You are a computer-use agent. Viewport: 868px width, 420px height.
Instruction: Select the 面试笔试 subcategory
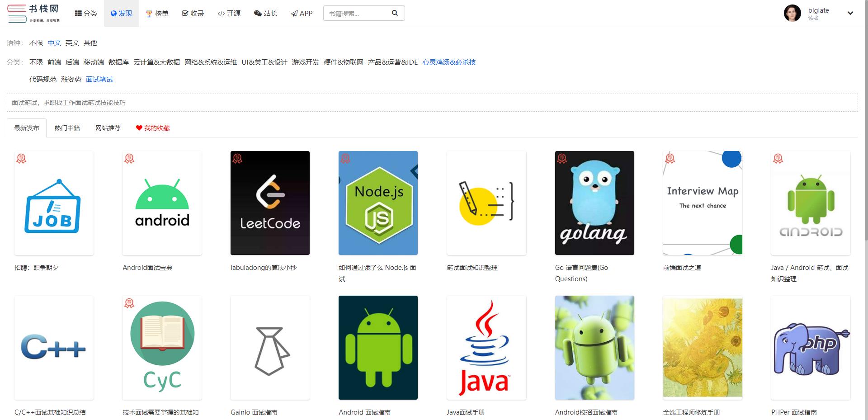[99, 80]
